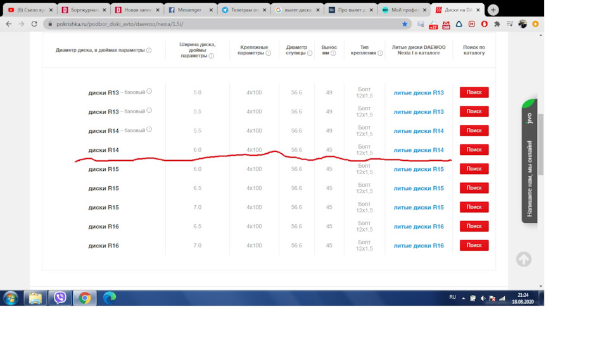Click 'Поиск' button for R16 7.0 row
Screen dimensions: 608x364
[474, 245]
